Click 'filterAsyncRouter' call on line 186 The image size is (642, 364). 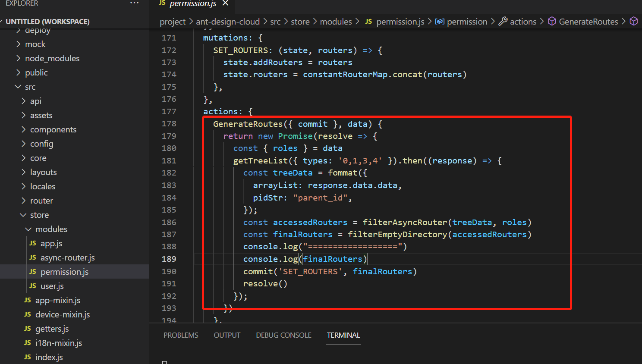(x=405, y=222)
